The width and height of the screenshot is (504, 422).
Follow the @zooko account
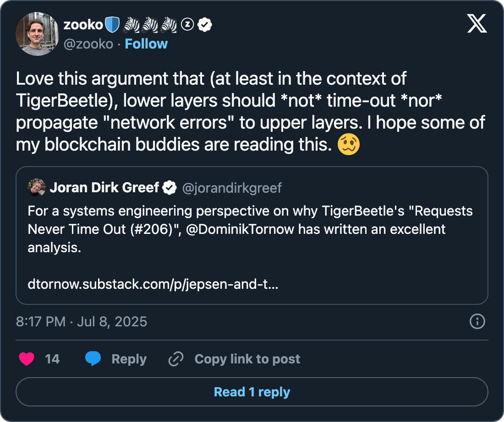pyautogui.click(x=146, y=44)
